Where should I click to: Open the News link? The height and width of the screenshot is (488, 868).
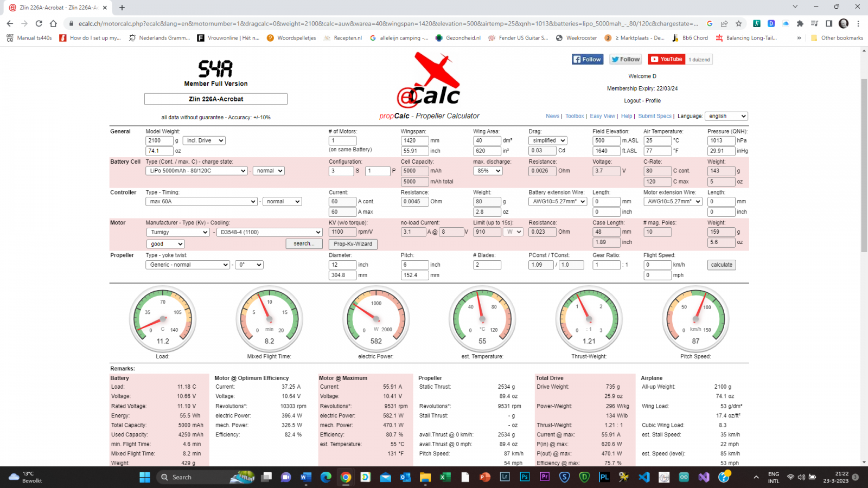[552, 116]
